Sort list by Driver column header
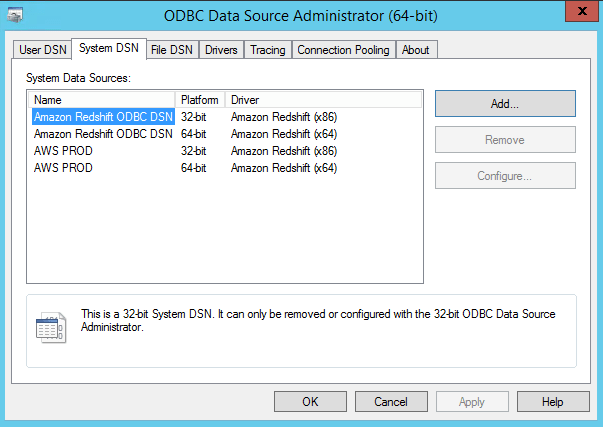This screenshot has width=603, height=427. 323,100
